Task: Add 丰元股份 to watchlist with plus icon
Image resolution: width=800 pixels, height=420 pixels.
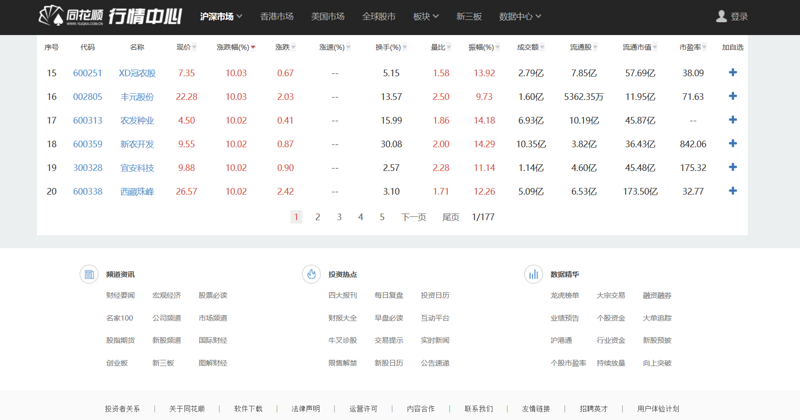Action: point(733,96)
